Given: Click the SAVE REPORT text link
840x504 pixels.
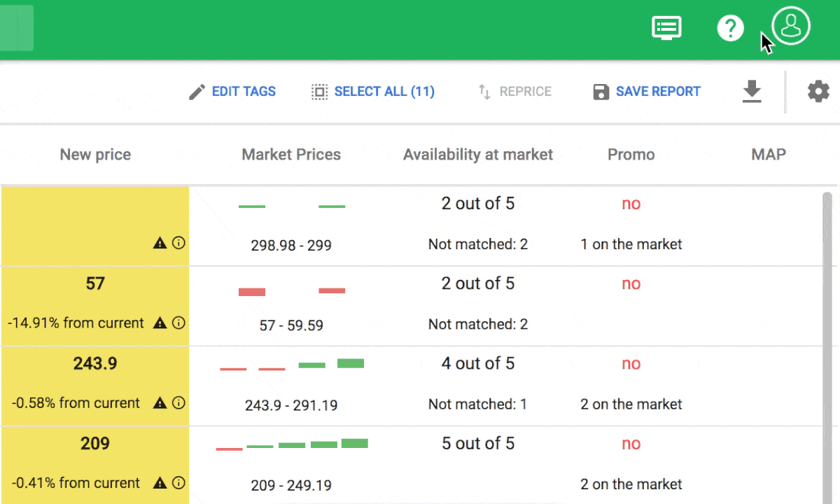Looking at the screenshot, I should [658, 91].
